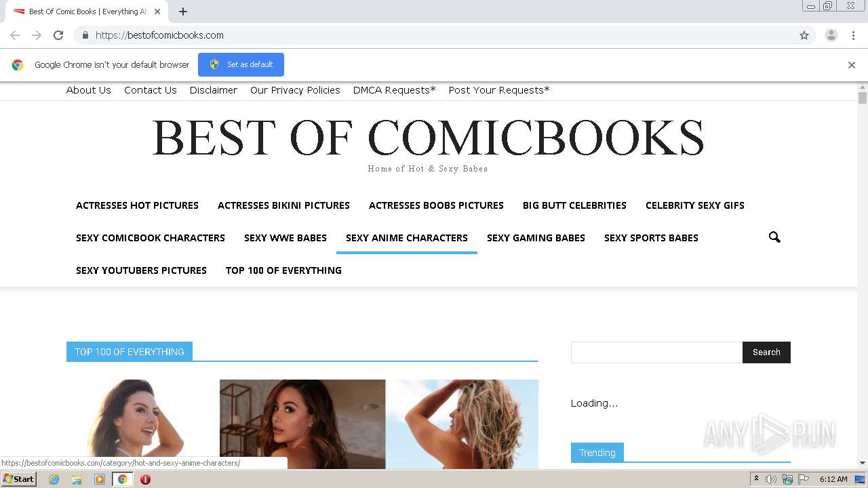Dismiss the default browser notification bar

click(x=852, y=65)
